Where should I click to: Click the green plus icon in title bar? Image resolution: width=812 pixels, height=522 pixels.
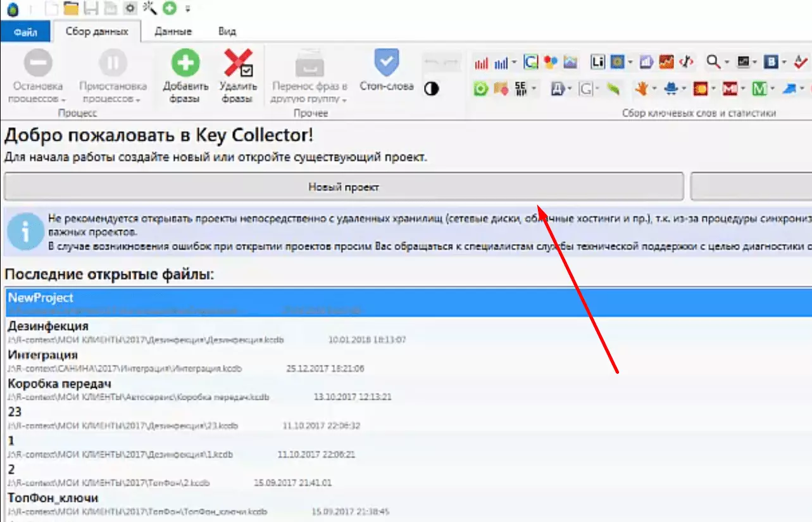click(169, 9)
